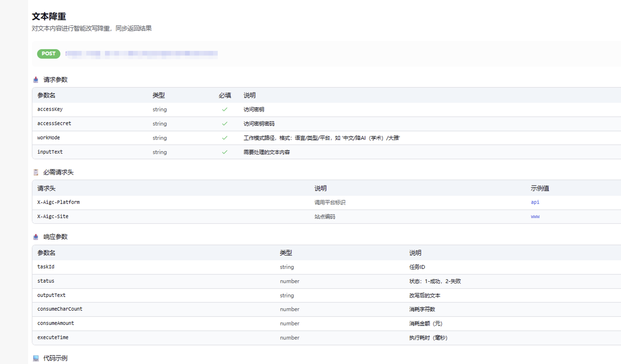
Task: Select the accessSecret parameter name
Action: pos(54,124)
